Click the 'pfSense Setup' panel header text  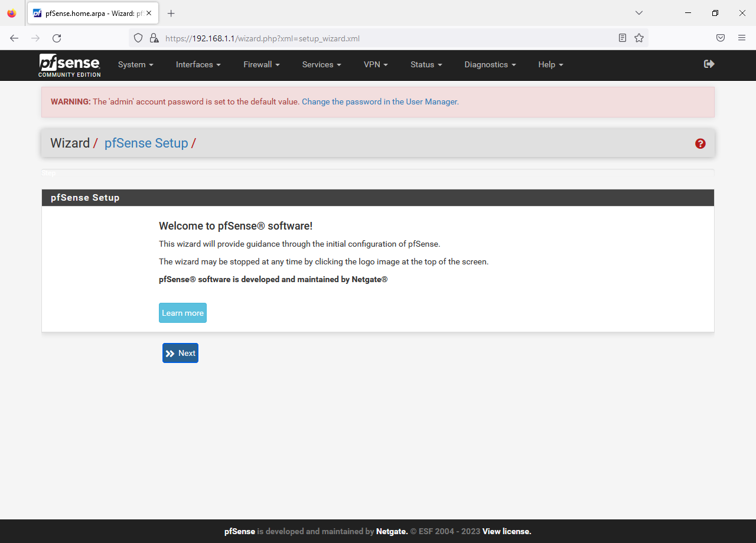tap(85, 198)
